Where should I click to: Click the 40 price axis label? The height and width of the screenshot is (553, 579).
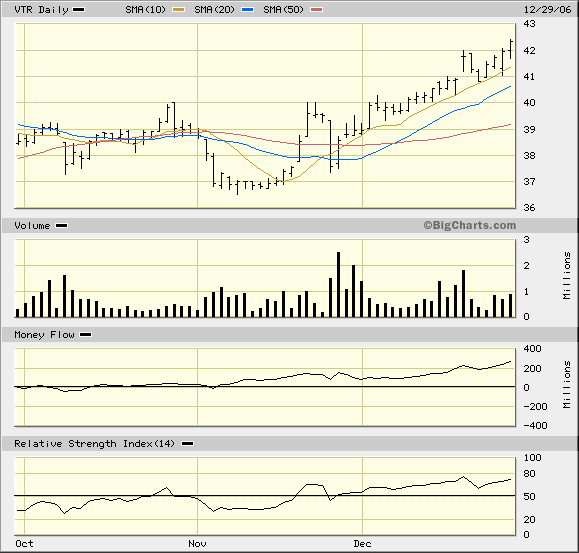(x=529, y=103)
